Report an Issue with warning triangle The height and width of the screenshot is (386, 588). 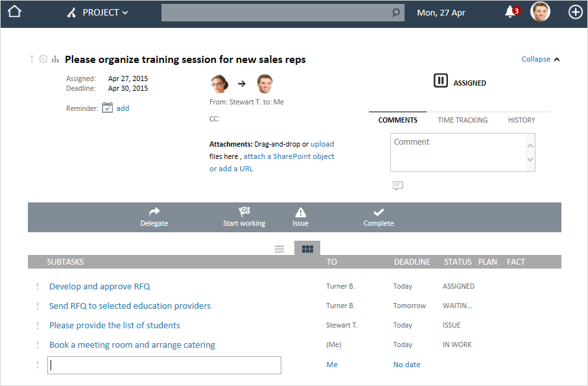tap(300, 217)
